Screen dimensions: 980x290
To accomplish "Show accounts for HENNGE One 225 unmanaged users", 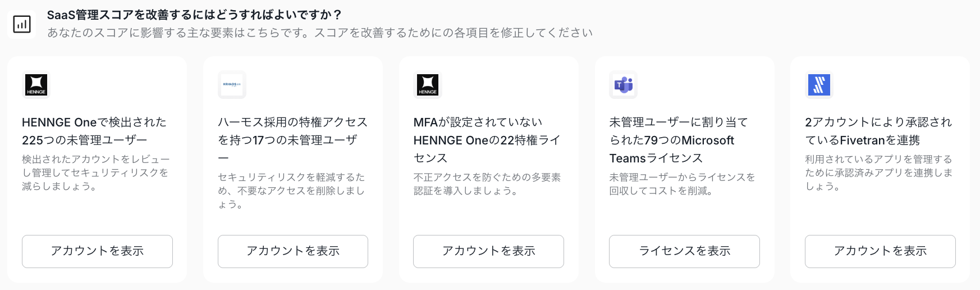I will click(x=97, y=251).
